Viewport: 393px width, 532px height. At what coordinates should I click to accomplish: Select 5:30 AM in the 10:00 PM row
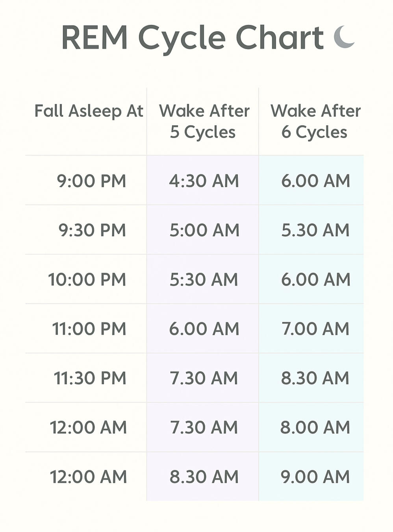(204, 279)
